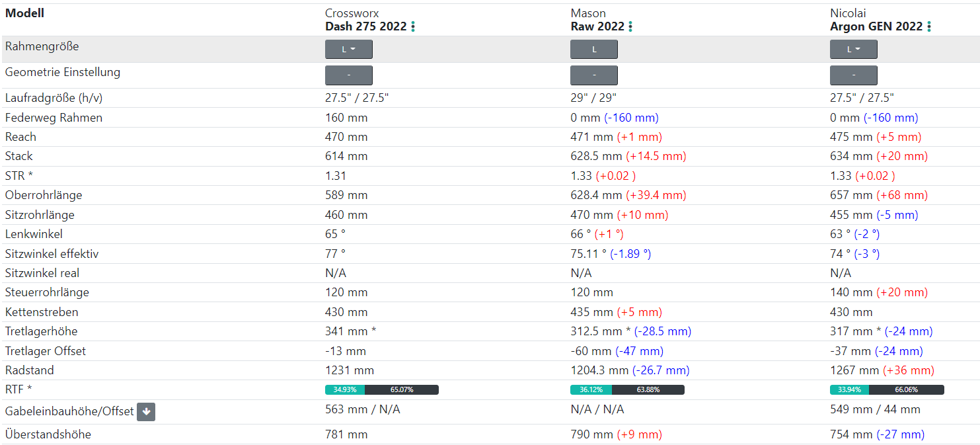Click the Dash 275 2022 model name
This screenshot has width=980, height=445.
pos(365,26)
